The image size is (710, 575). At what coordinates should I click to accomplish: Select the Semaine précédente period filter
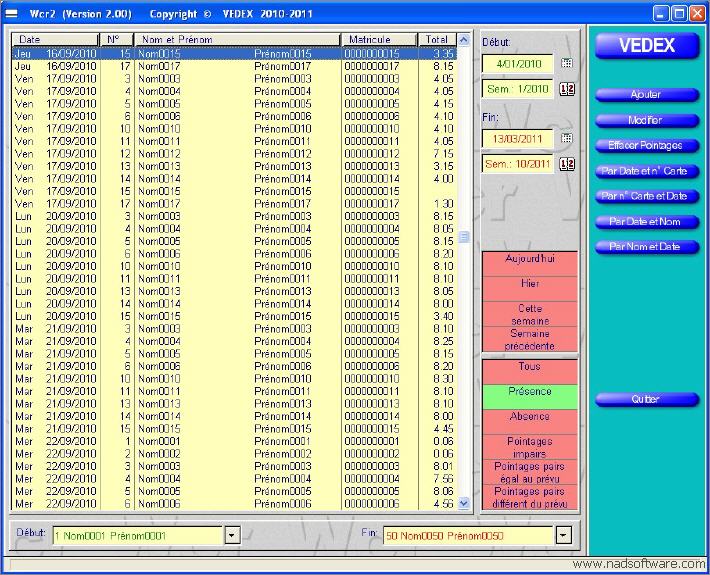[530, 339]
